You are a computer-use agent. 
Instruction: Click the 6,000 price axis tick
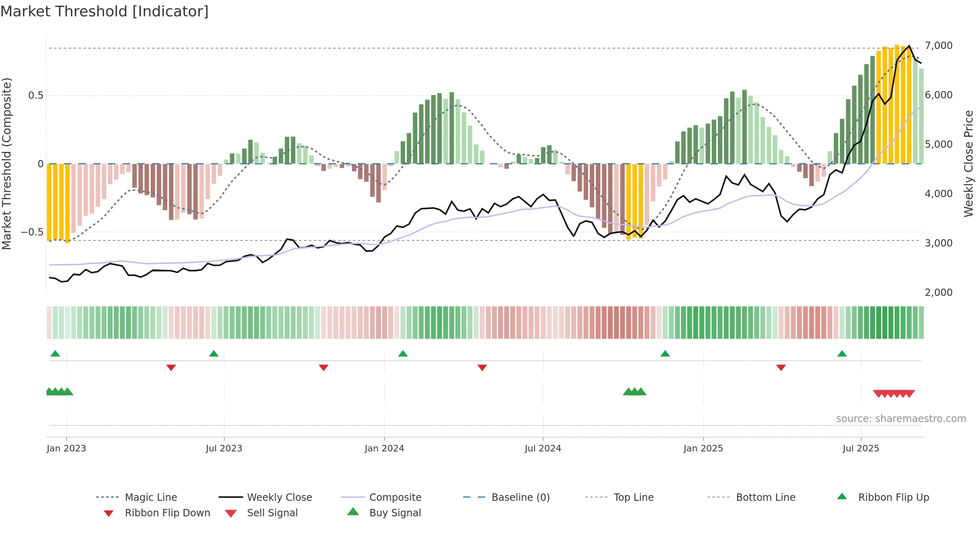coord(939,95)
